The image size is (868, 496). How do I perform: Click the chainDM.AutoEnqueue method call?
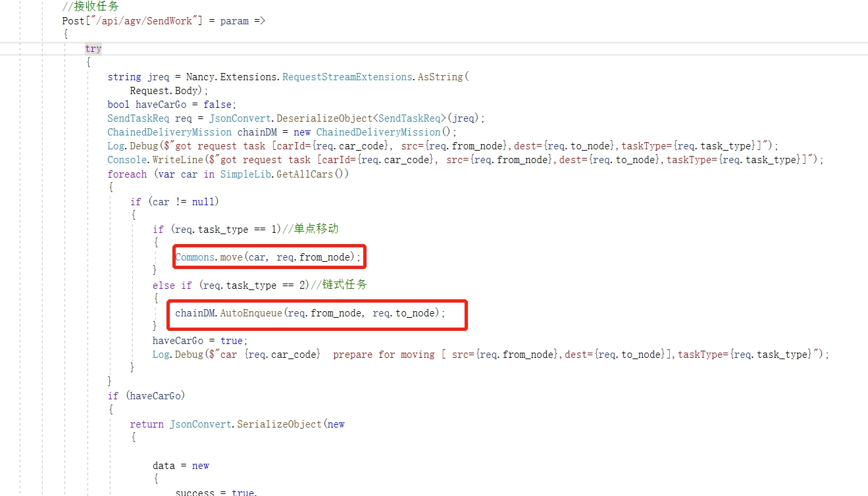coord(309,313)
